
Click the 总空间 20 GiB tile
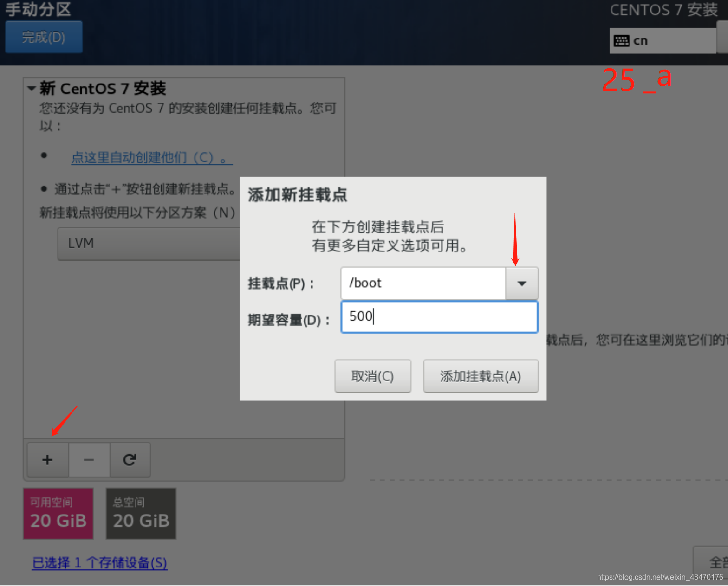[141, 513]
